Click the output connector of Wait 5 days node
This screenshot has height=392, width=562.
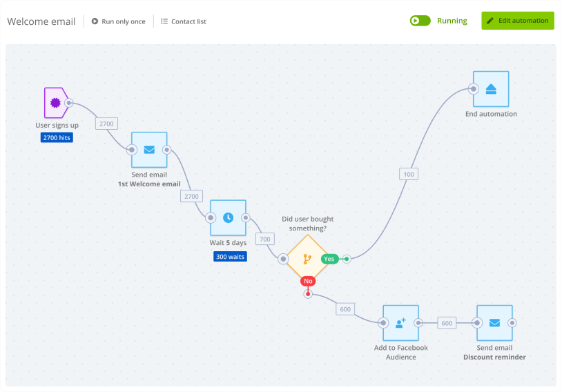coord(246,217)
